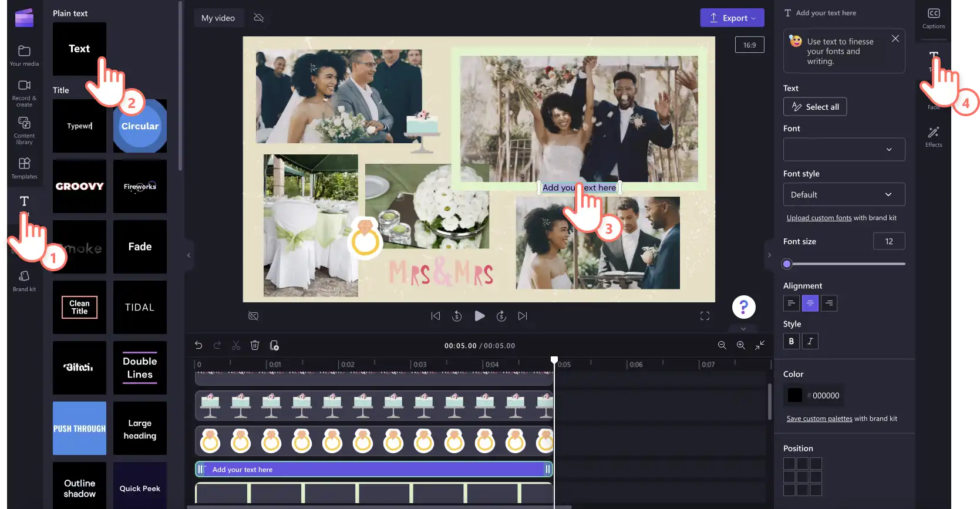Select the Large heading title style
Image resolution: width=980 pixels, height=509 pixels.
pos(140,428)
